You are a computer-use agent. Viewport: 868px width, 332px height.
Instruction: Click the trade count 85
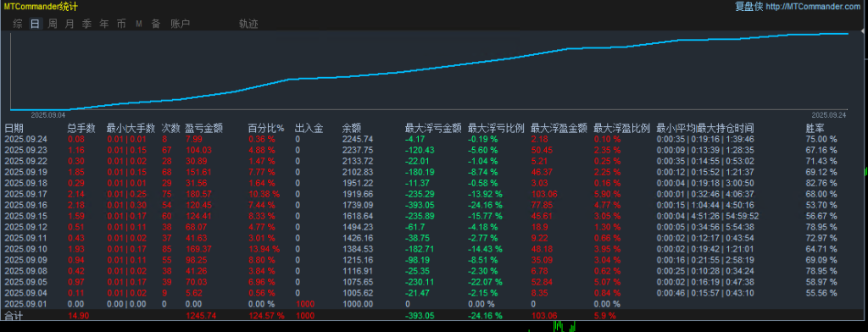coord(167,248)
